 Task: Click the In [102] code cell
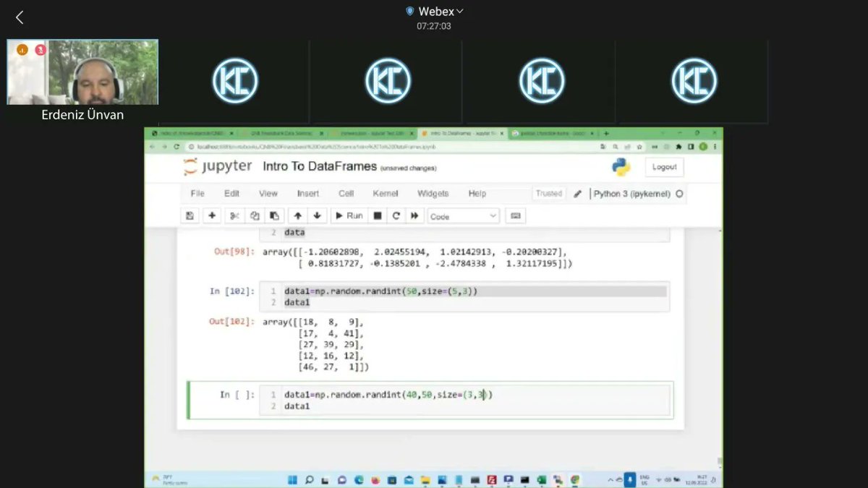point(465,296)
